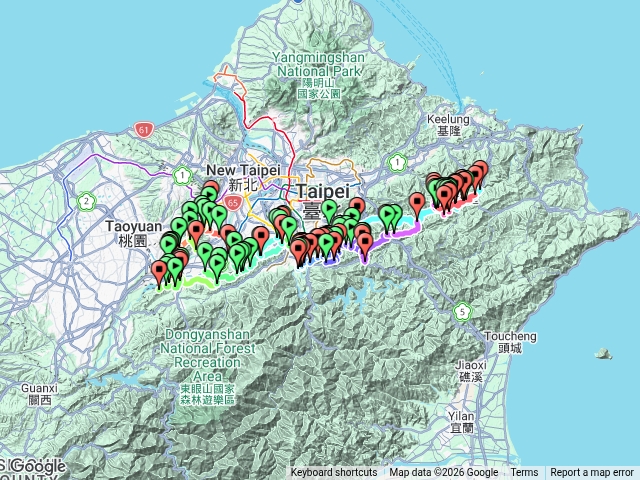The height and width of the screenshot is (480, 640).
Task: Click the route 65 shield below New Taipei
Action: click(233, 202)
